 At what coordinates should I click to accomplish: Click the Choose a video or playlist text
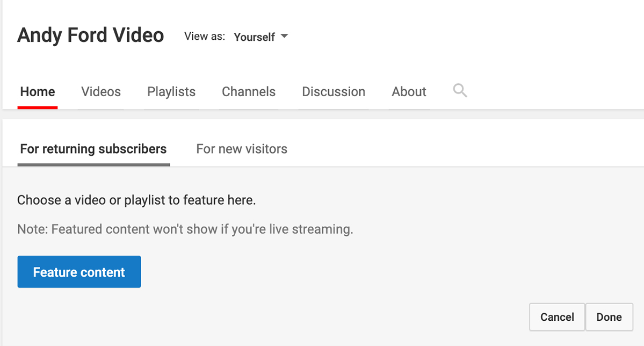(x=136, y=200)
